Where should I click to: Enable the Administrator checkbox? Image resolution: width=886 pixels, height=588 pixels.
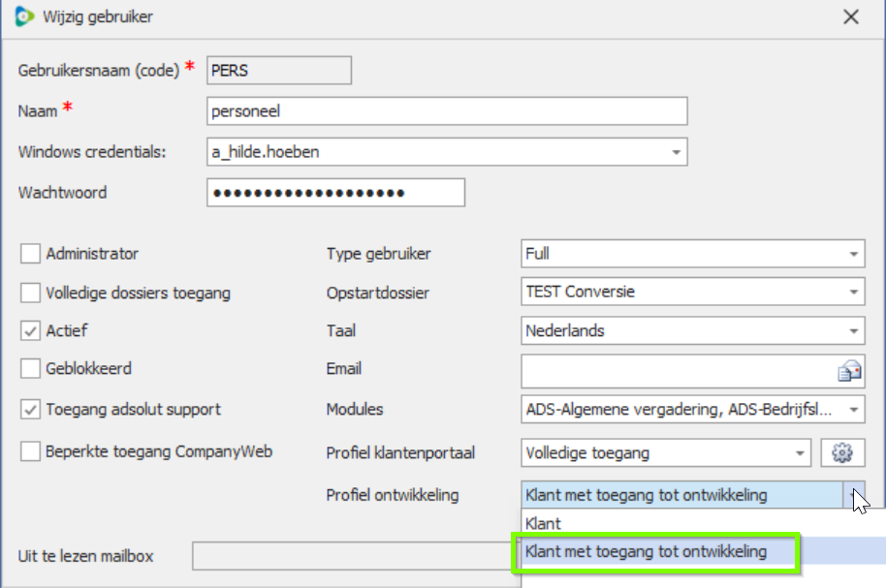click(x=31, y=254)
